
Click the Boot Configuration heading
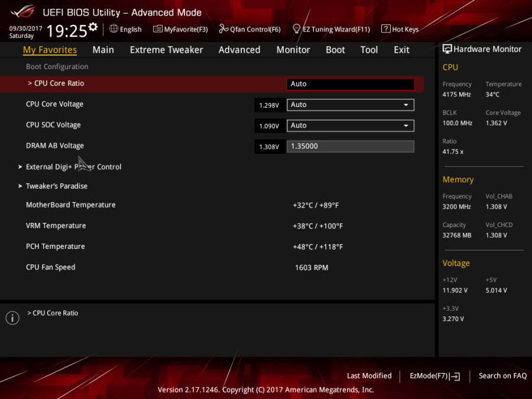(57, 66)
